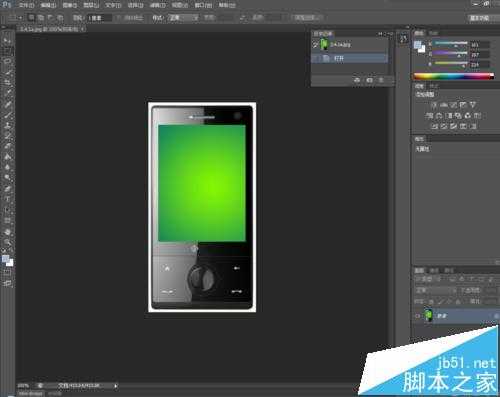Viewport: 500px width, 397px height.
Task: Click the foreground color swatch in Color panel
Action: 418,44
